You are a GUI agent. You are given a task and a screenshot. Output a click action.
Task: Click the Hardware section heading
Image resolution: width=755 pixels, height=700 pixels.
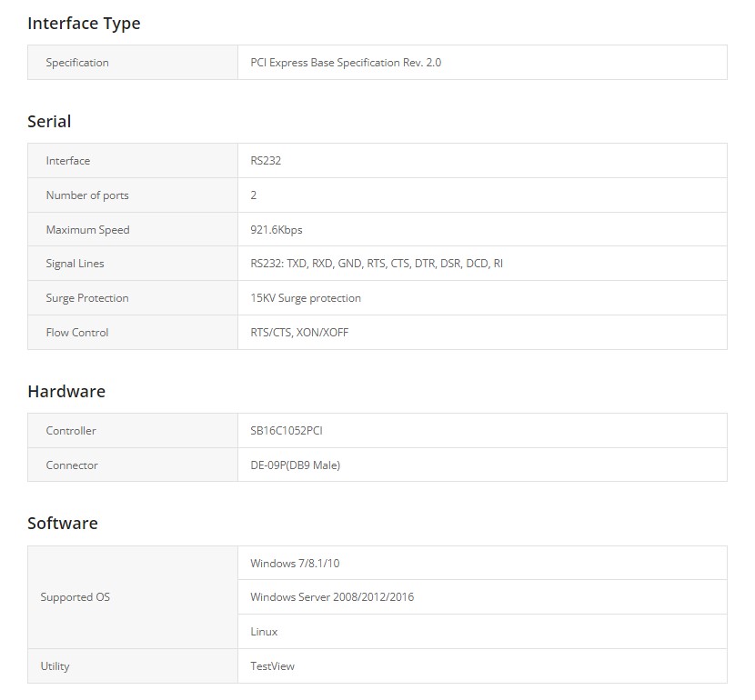pos(66,392)
